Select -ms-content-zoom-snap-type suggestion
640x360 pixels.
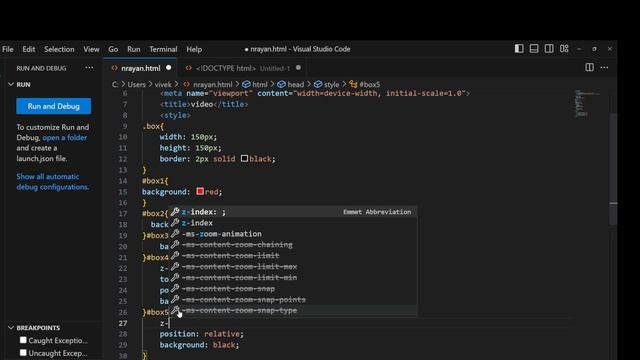pyautogui.click(x=293, y=310)
